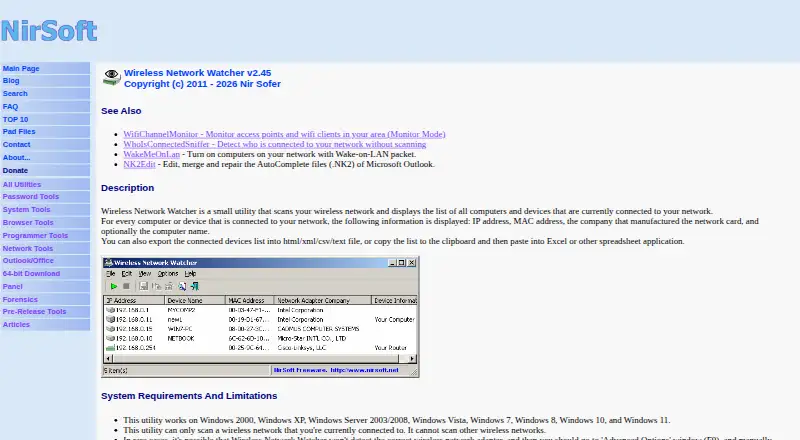Click the See Also heading
This screenshot has height=440, width=800.
click(x=121, y=111)
